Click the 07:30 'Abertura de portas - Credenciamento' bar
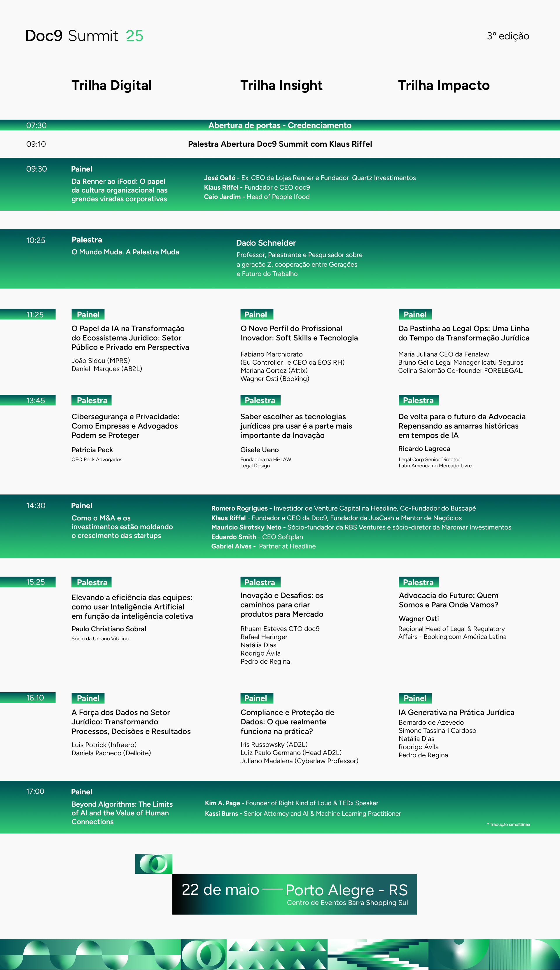This screenshot has width=560, height=970. pos(280,125)
